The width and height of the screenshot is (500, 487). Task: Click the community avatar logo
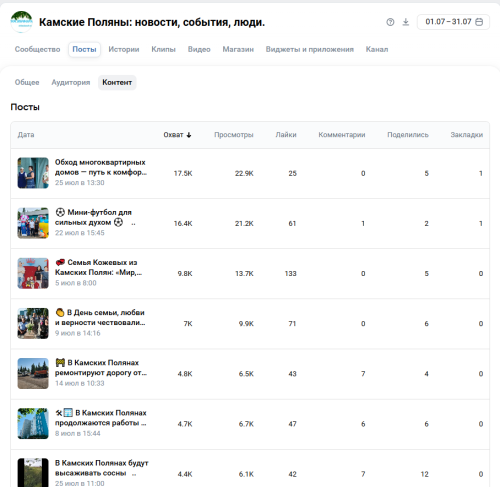pyautogui.click(x=21, y=22)
